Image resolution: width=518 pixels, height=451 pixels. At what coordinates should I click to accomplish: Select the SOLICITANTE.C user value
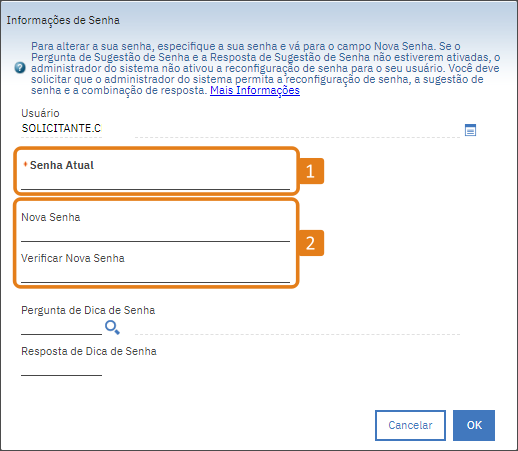[x=61, y=128]
